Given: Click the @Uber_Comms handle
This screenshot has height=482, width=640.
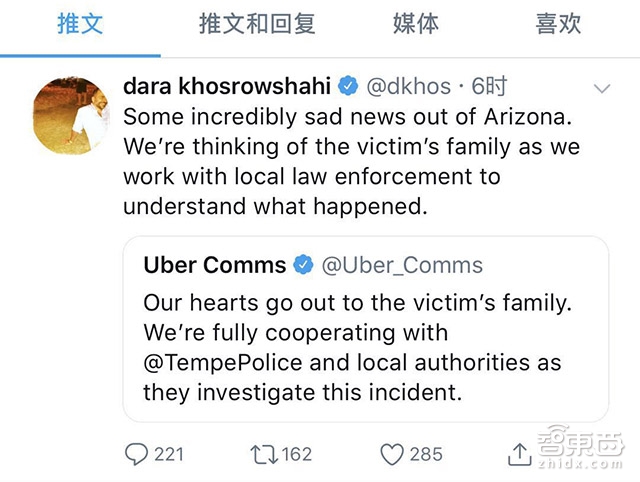Looking at the screenshot, I should 402,265.
